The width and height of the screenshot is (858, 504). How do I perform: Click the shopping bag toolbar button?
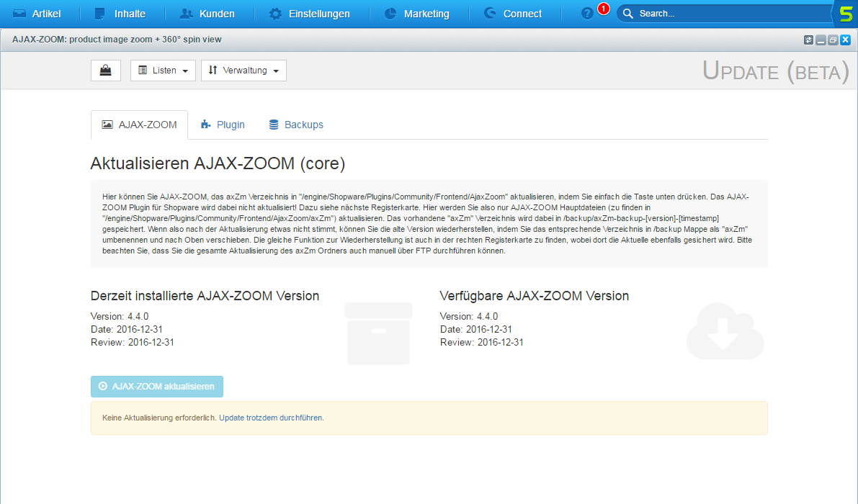(106, 71)
